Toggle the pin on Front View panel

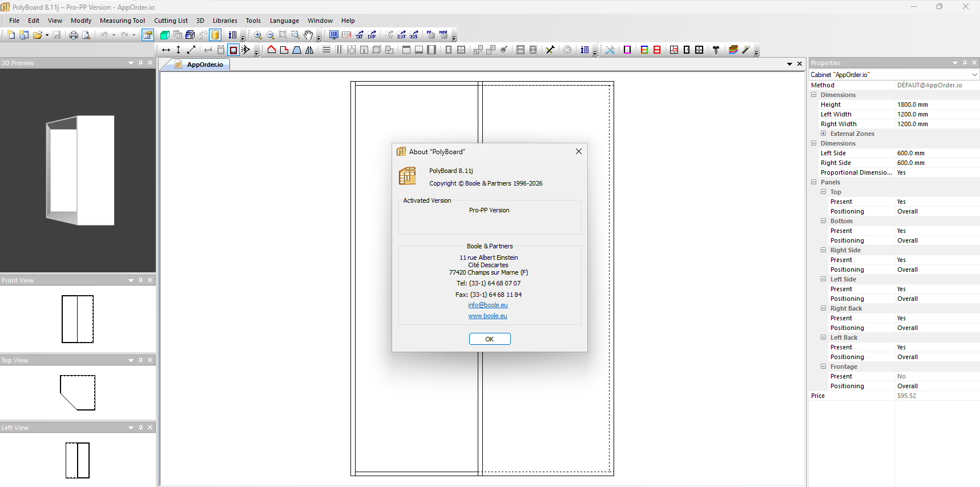point(140,280)
